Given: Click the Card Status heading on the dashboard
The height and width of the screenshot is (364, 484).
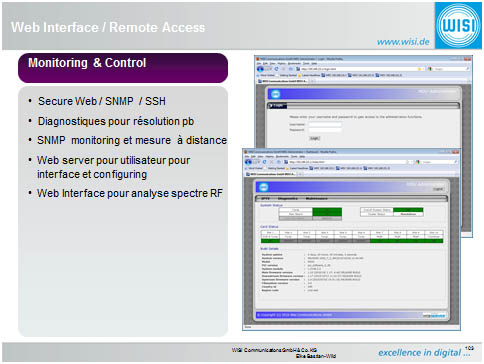Looking at the screenshot, I should click(x=269, y=227).
